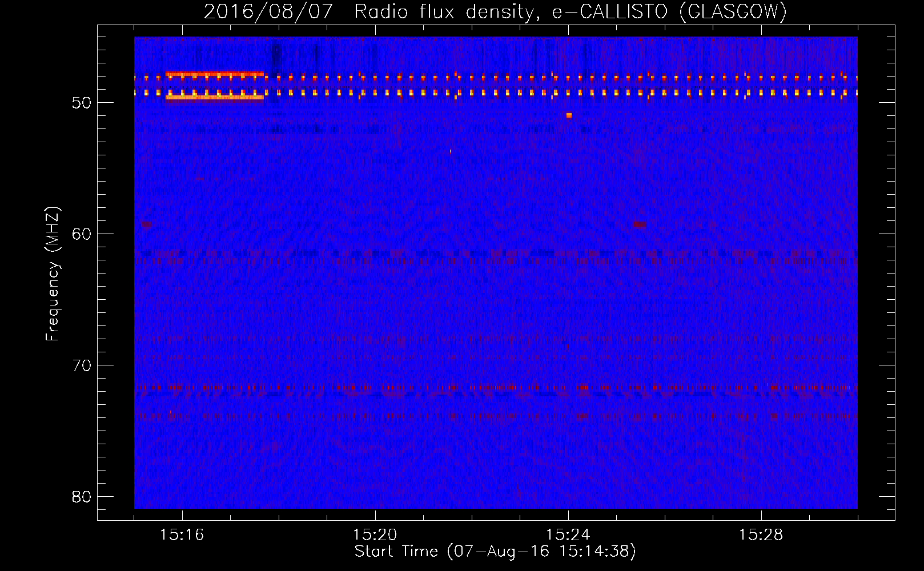Click the 15:20 time tick label
Screen dimensions: 924x571
click(375, 535)
